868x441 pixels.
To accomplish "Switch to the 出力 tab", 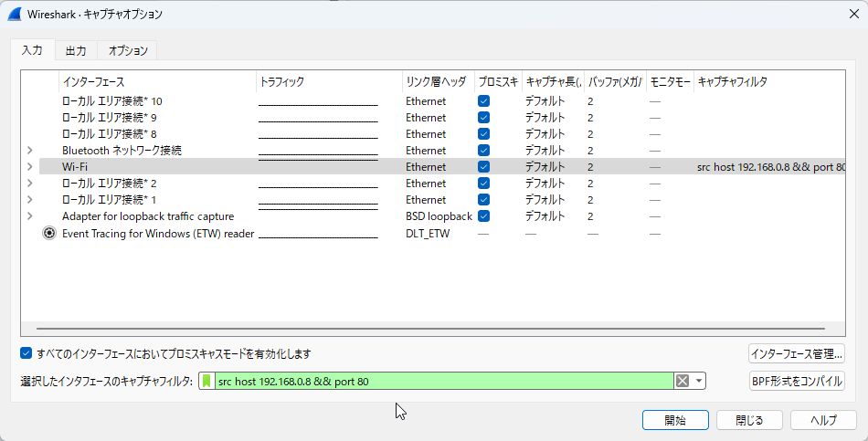I will click(x=76, y=50).
